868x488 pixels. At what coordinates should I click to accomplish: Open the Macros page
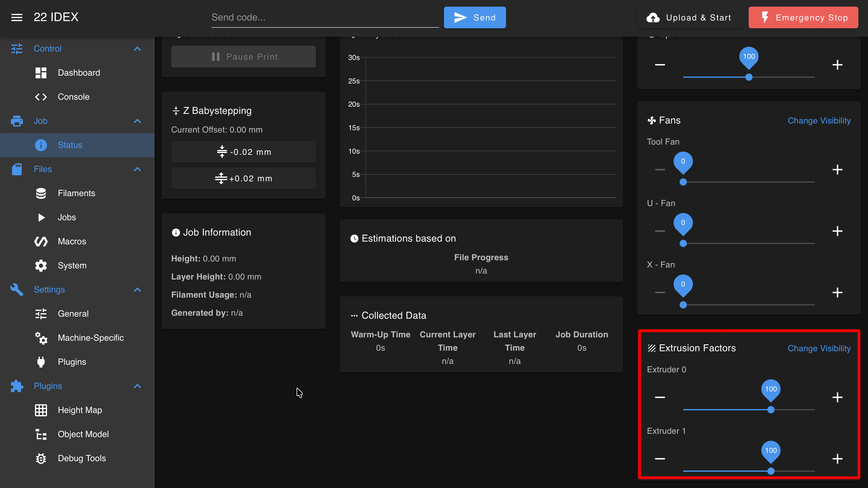click(x=77, y=242)
